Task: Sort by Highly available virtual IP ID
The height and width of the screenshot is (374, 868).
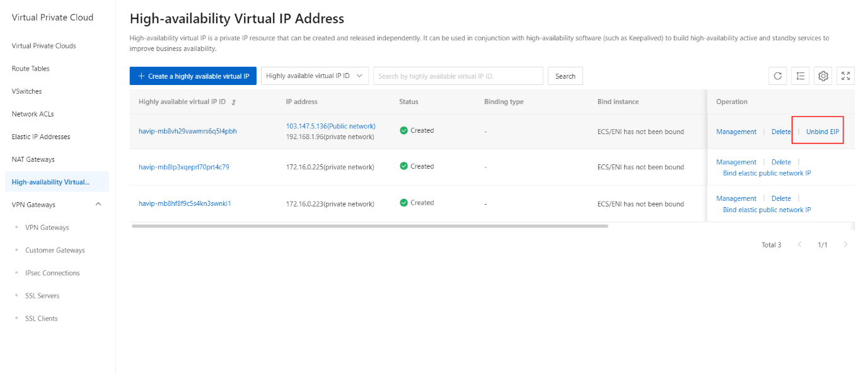Action: tap(234, 102)
